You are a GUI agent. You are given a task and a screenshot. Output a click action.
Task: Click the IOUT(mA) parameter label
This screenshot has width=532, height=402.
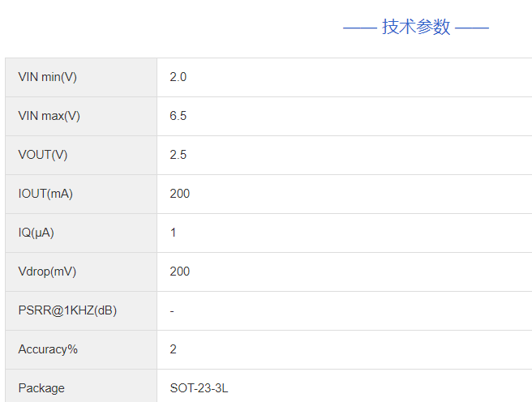pos(45,194)
